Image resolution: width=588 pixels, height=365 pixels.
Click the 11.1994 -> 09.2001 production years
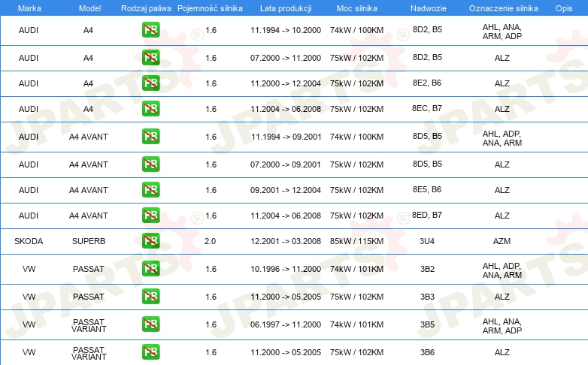pyautogui.click(x=286, y=137)
